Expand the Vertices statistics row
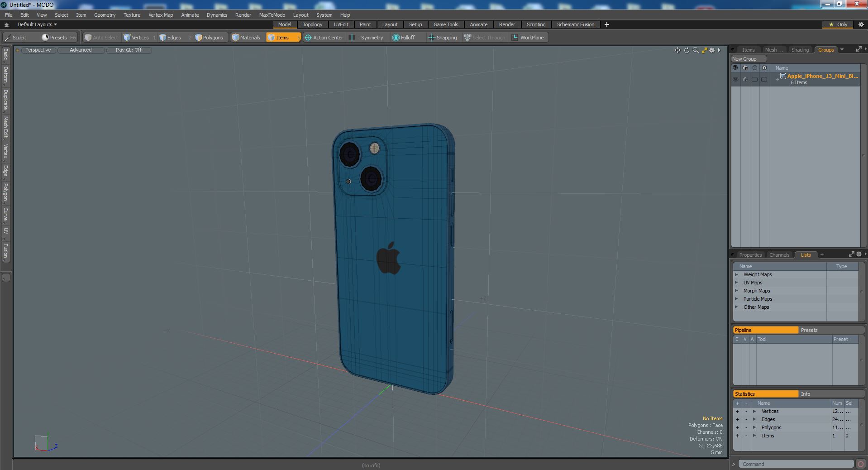This screenshot has height=470, width=868. (754, 411)
